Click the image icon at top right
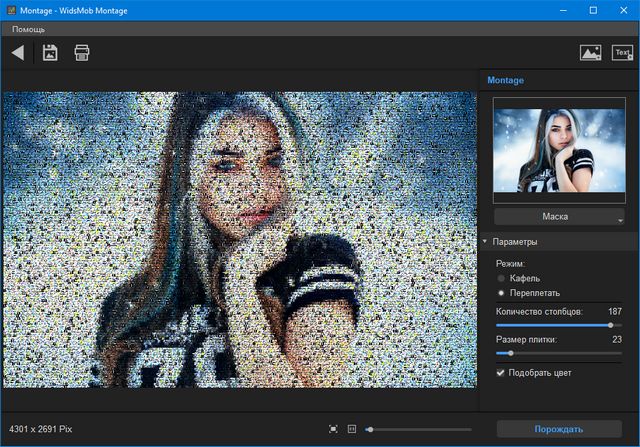The height and width of the screenshot is (447, 640). [590, 53]
